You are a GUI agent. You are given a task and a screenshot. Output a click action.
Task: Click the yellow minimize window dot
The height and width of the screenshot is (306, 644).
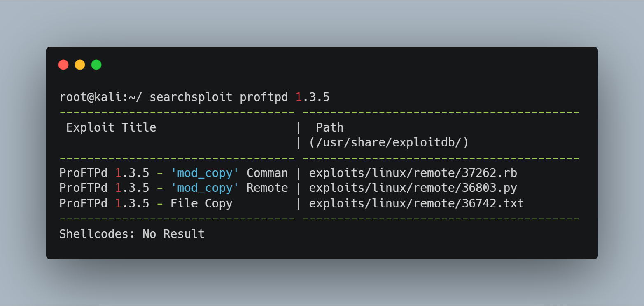(x=80, y=65)
